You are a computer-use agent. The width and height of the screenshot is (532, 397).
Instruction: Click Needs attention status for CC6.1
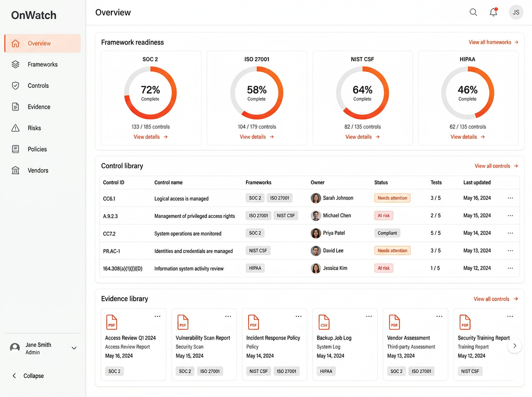click(x=392, y=198)
